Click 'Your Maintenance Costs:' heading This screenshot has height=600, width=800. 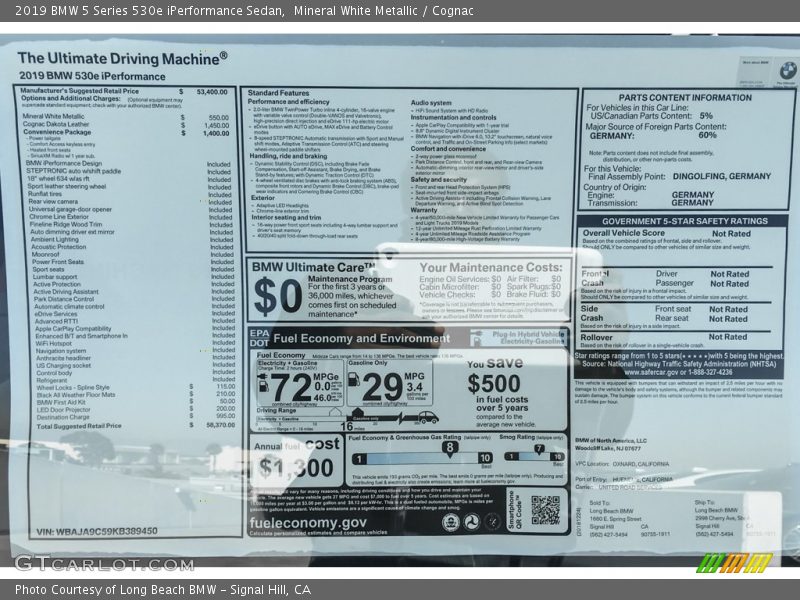(491, 267)
